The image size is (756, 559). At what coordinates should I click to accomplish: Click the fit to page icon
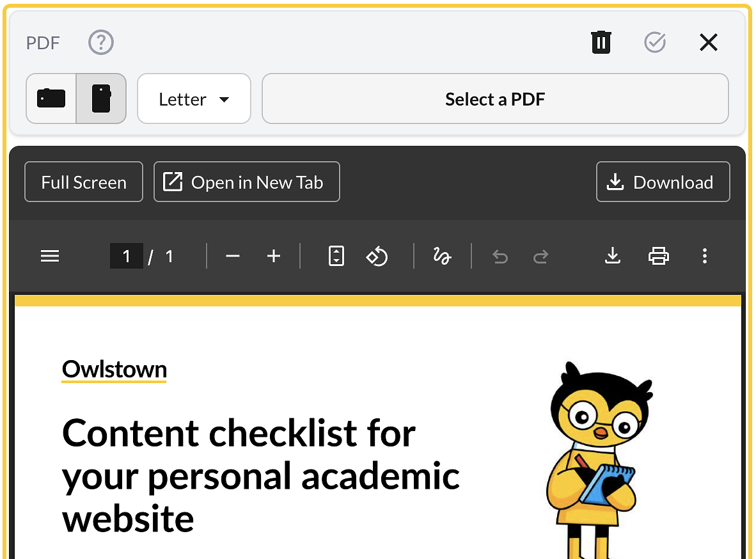[336, 256]
